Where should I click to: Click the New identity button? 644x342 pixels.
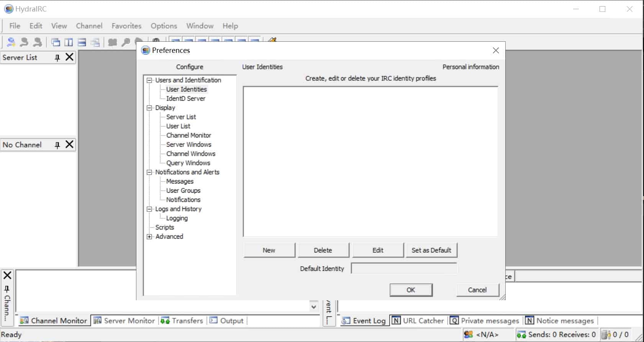(269, 250)
